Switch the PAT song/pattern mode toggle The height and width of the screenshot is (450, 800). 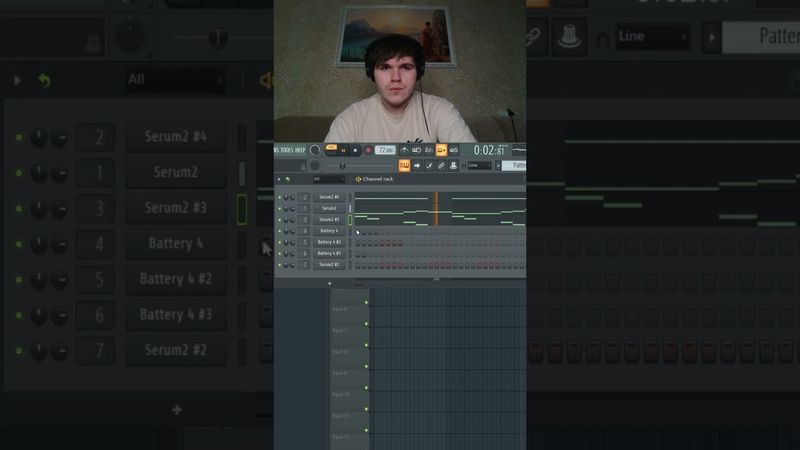[331, 147]
